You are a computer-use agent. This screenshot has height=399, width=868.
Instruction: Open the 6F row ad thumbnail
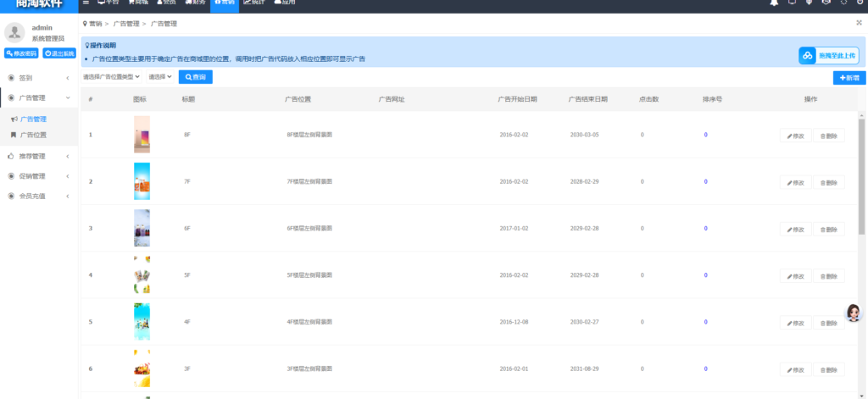142,228
